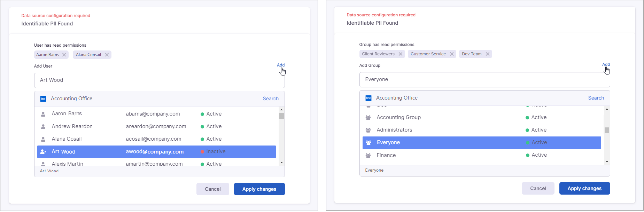Click the Add link for groups

click(606, 64)
